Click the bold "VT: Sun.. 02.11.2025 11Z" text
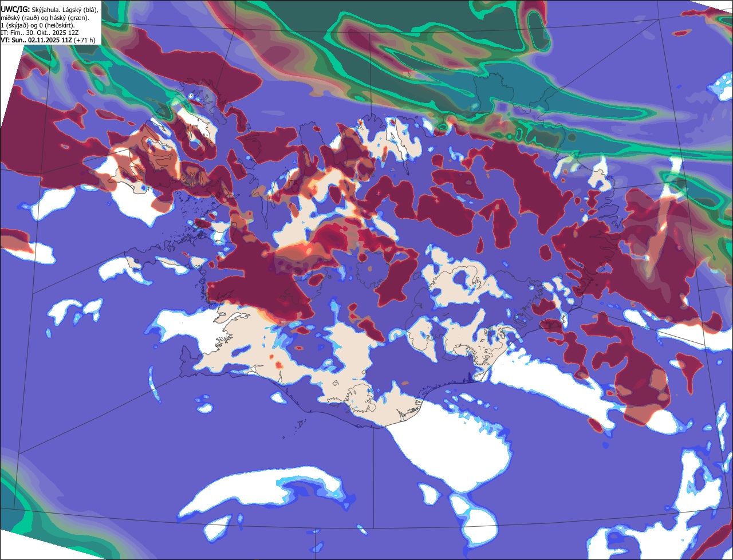Image resolution: width=733 pixels, height=560 pixels. click(36, 40)
